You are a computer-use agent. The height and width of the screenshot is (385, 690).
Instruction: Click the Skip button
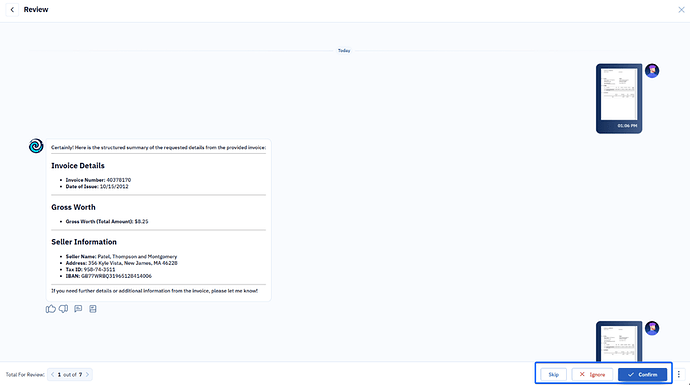pyautogui.click(x=554, y=374)
